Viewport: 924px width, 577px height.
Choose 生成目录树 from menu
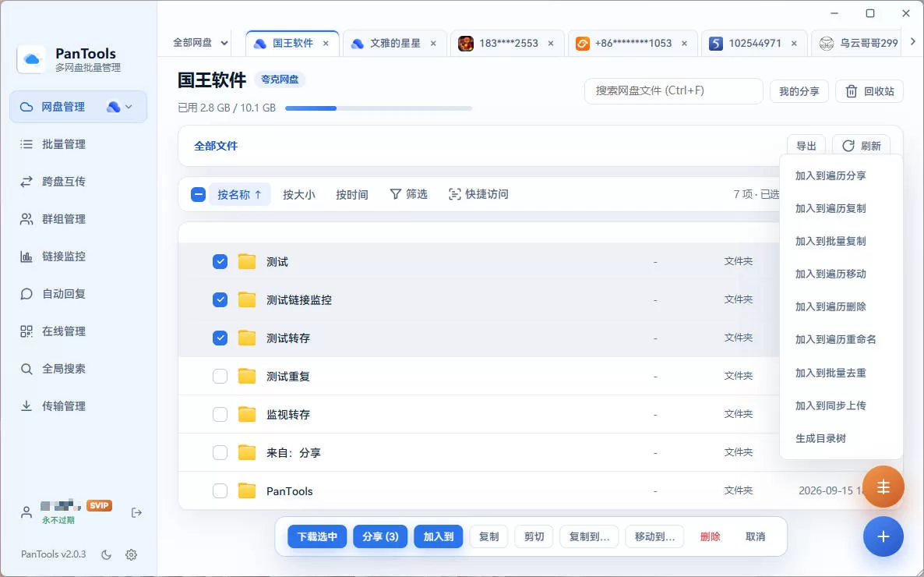point(841,438)
